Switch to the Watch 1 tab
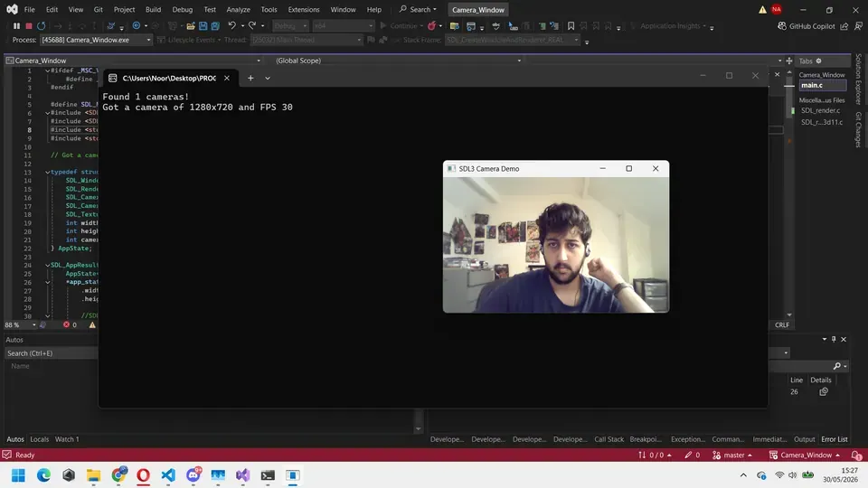This screenshot has height=488, width=868. [67, 439]
